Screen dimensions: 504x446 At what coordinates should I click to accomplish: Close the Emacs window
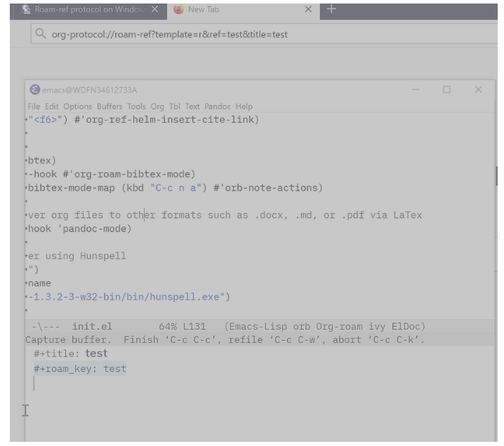click(478, 90)
